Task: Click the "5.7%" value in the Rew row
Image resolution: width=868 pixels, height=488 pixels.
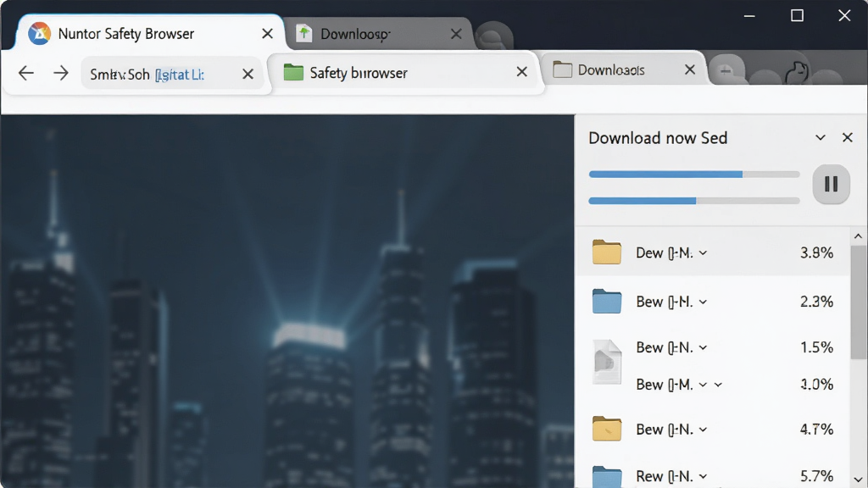Action: pyautogui.click(x=816, y=476)
